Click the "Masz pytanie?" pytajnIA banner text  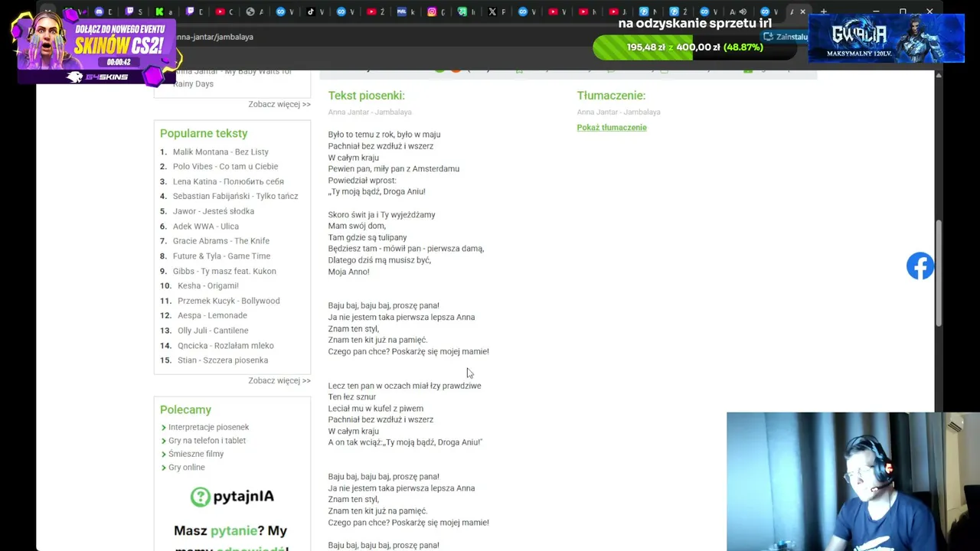point(230,531)
